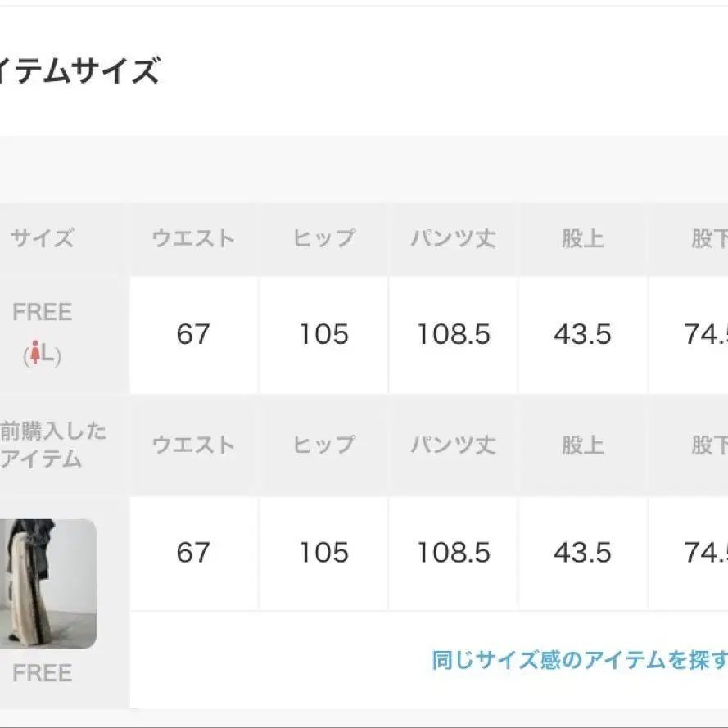Image resolution: width=728 pixels, height=728 pixels.
Task: Select the waist value 67 in FREE row
Action: click(193, 334)
